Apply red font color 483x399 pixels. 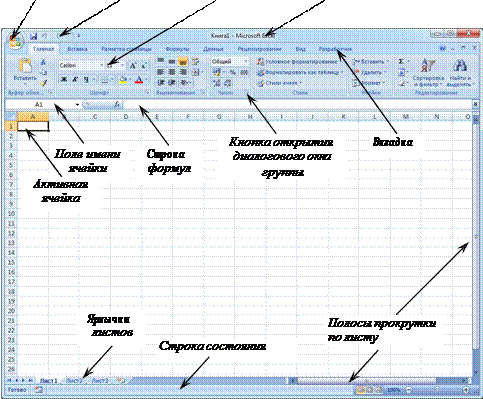[139, 79]
